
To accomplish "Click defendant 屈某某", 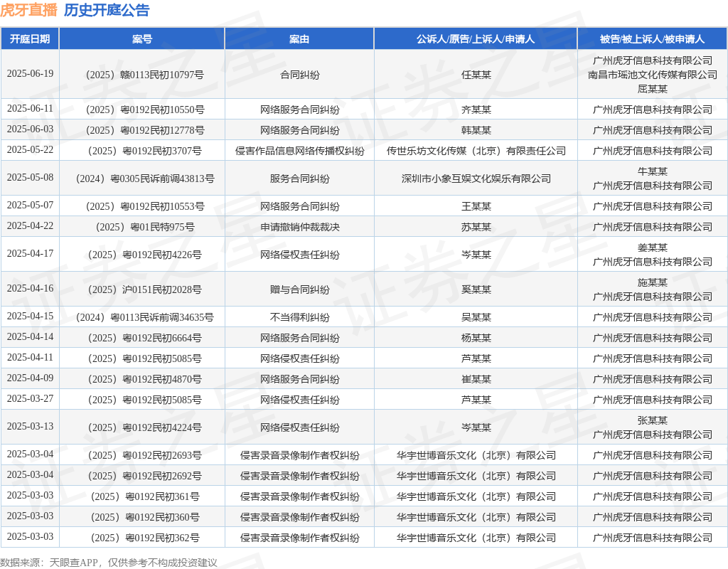I will tap(653, 89).
